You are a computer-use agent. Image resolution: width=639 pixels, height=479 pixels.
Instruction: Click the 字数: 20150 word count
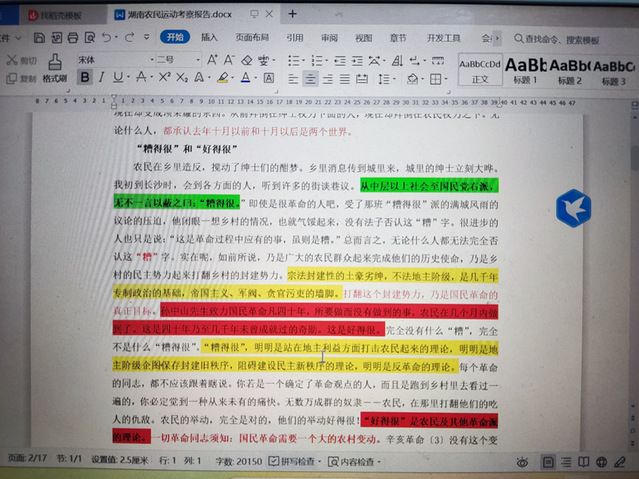pos(237,462)
